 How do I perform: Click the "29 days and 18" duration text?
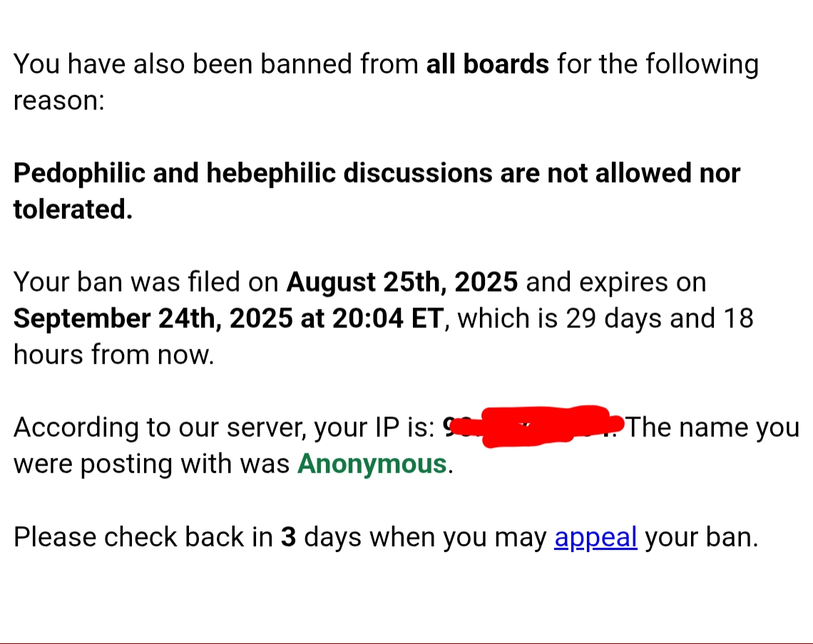660,318
